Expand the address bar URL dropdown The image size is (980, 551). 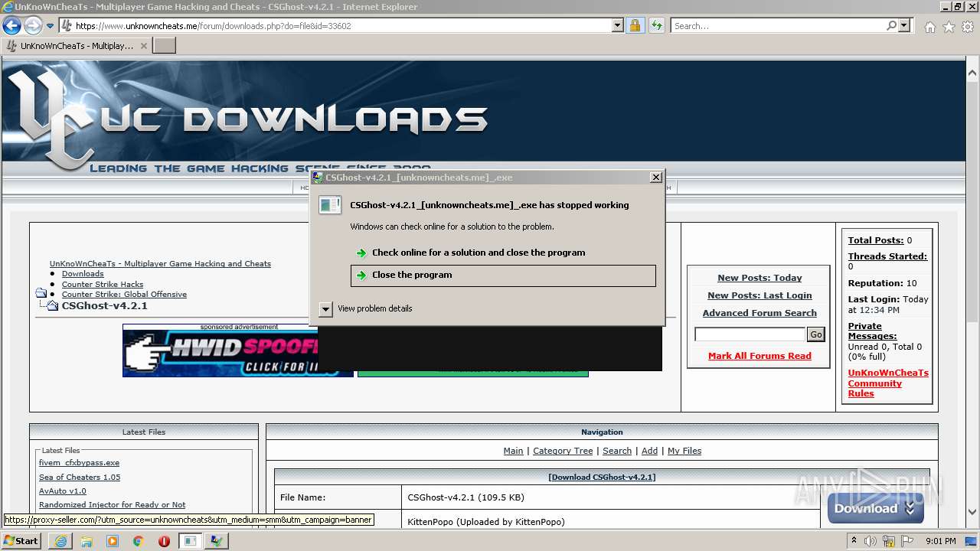(x=618, y=26)
